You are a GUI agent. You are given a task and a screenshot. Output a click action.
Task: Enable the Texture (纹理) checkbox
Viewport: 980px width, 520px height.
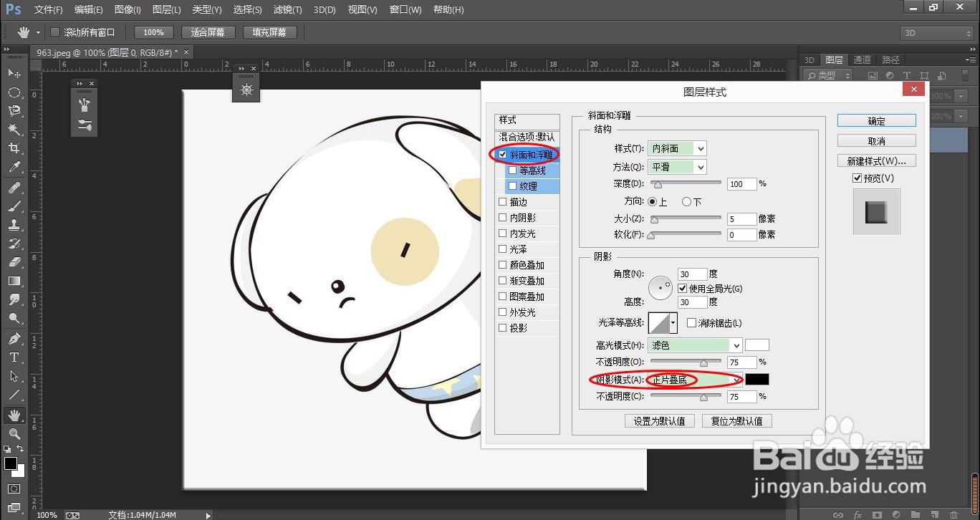[x=512, y=186]
